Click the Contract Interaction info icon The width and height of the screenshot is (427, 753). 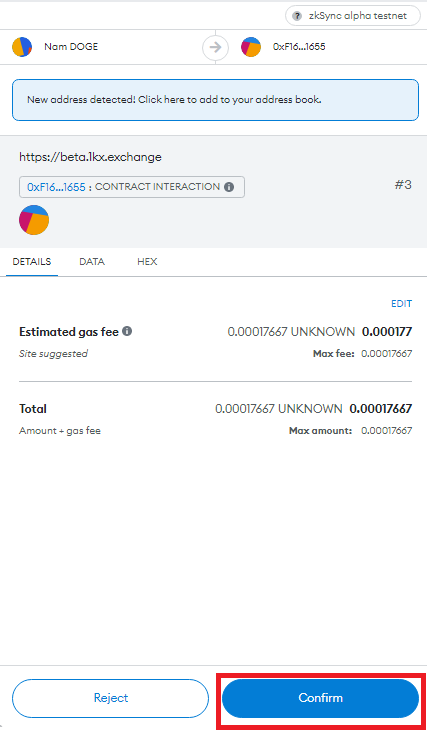point(229,187)
